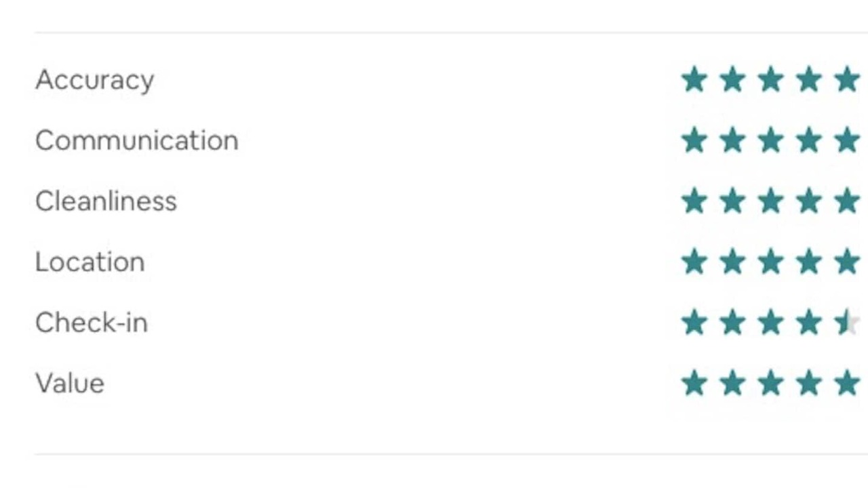Screen dimensions: 868x488
Task: Click the Communication rating label
Action: pos(137,141)
